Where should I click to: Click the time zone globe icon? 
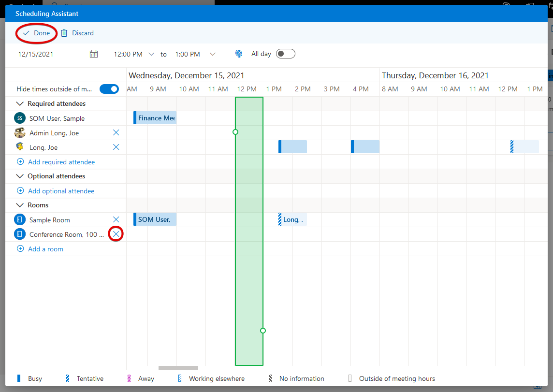point(239,54)
